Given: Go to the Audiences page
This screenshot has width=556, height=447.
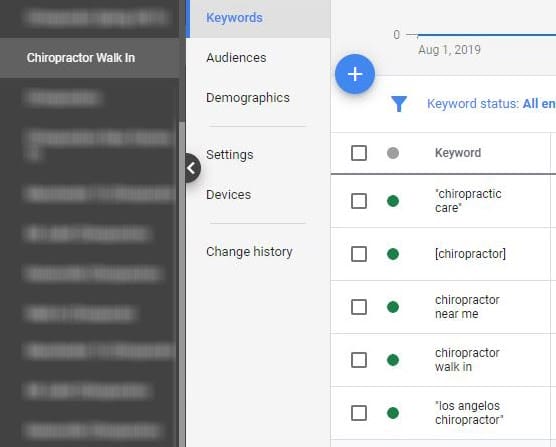Looking at the screenshot, I should 236,57.
